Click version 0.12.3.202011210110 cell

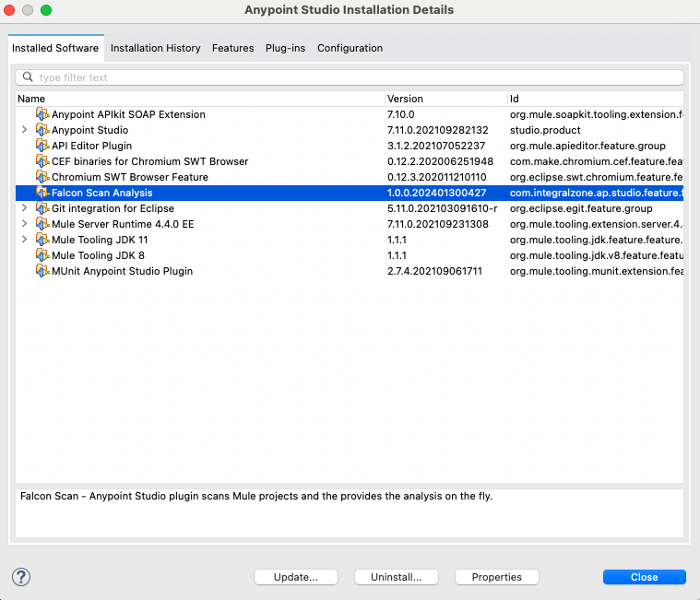436,177
